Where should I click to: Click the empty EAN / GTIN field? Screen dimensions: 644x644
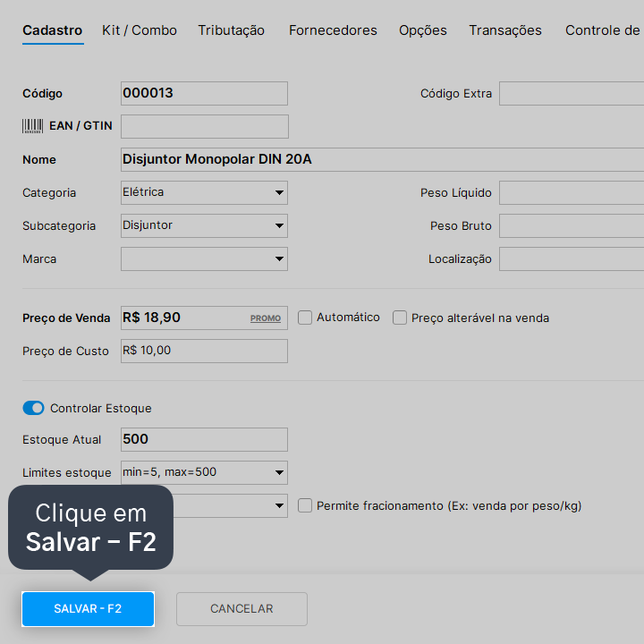tap(205, 126)
